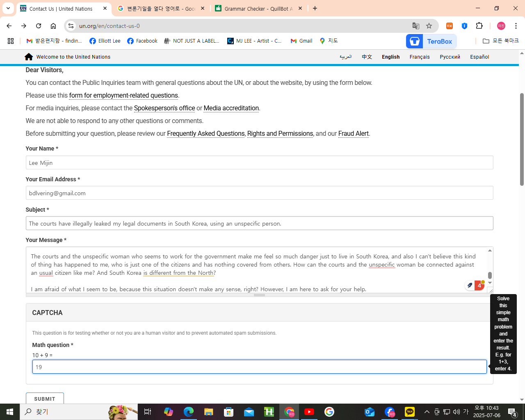Open a new browser tab
Screen dimensions: 525x420
[x=315, y=8]
